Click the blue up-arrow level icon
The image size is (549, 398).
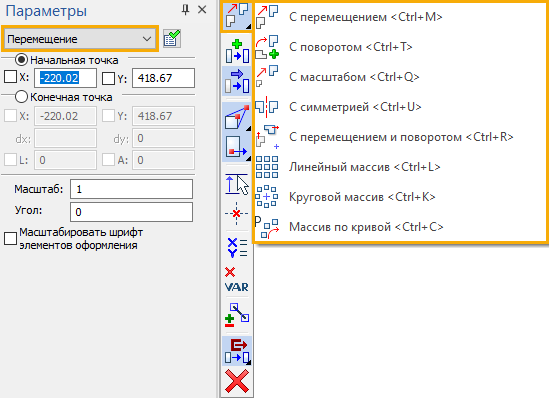click(237, 183)
